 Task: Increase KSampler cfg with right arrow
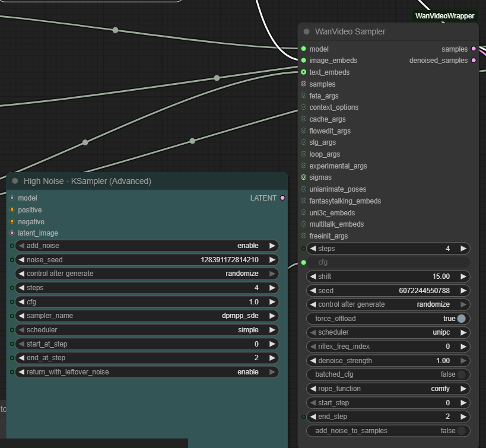[x=272, y=301]
